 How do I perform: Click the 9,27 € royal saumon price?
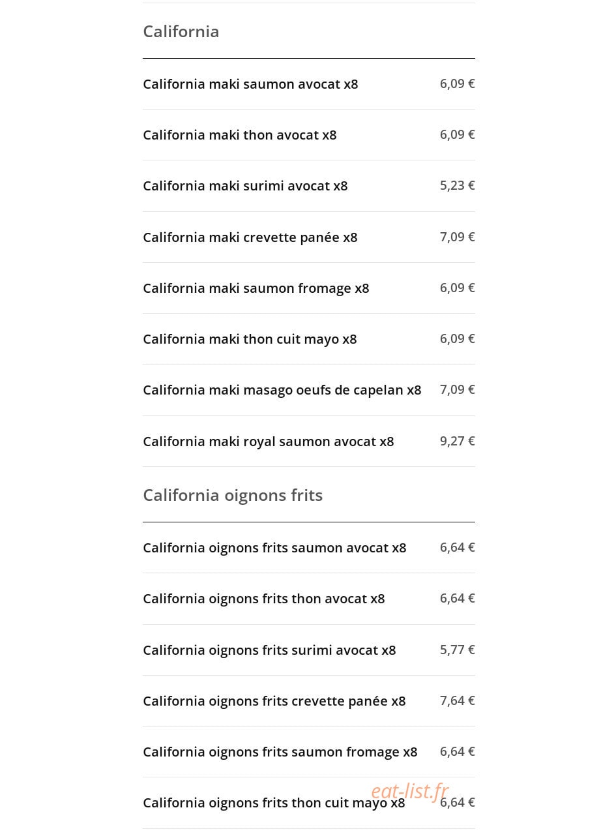click(x=458, y=441)
